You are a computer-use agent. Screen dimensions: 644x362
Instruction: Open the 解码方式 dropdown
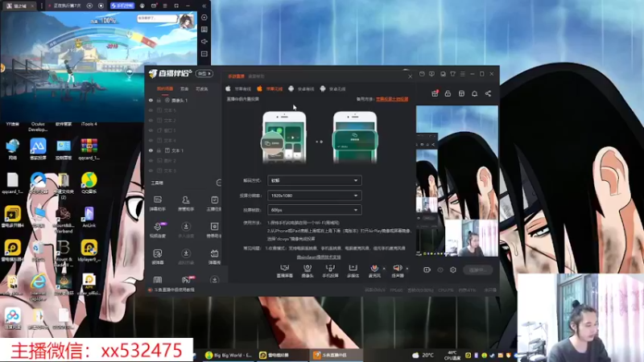[314, 180]
